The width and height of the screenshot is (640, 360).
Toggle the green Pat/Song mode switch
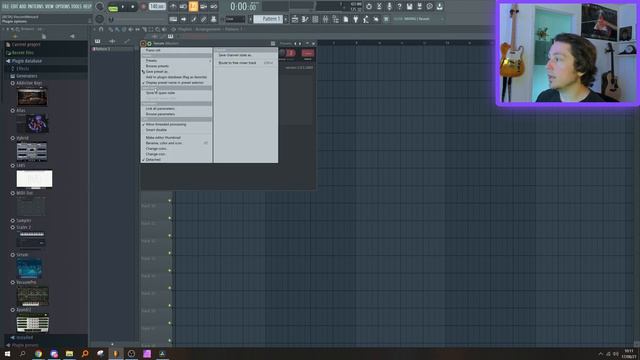pos(113,8)
